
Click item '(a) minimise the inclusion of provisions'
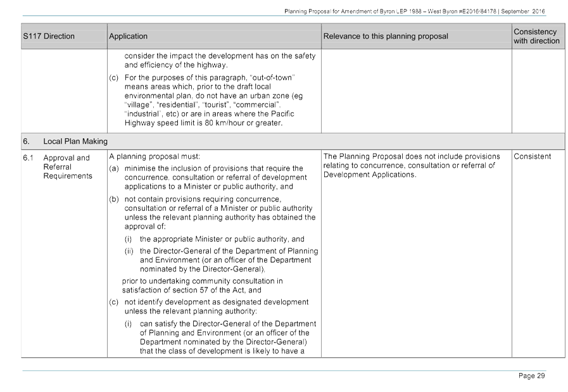[208, 177]
